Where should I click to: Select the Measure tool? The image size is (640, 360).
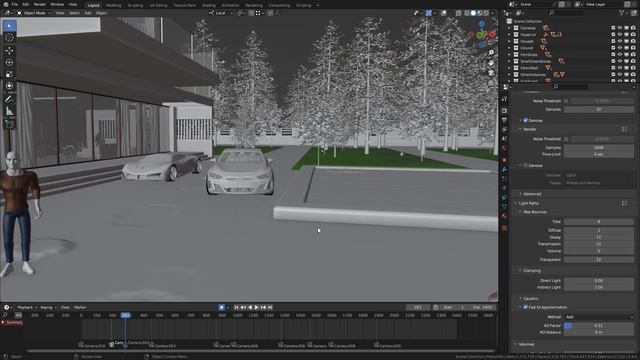point(9,111)
